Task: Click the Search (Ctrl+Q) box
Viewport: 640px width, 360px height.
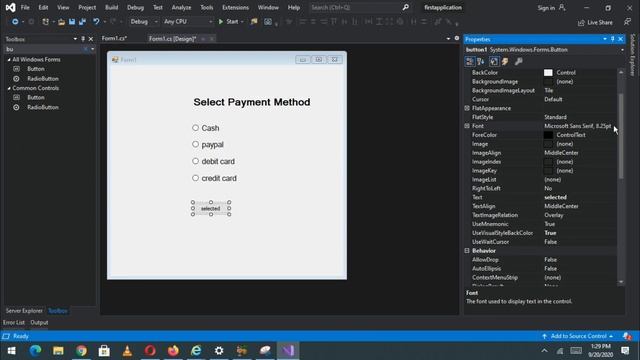Action: [x=355, y=7]
